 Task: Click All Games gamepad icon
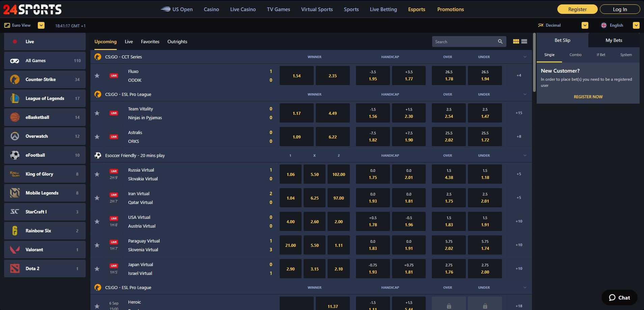(x=15, y=61)
